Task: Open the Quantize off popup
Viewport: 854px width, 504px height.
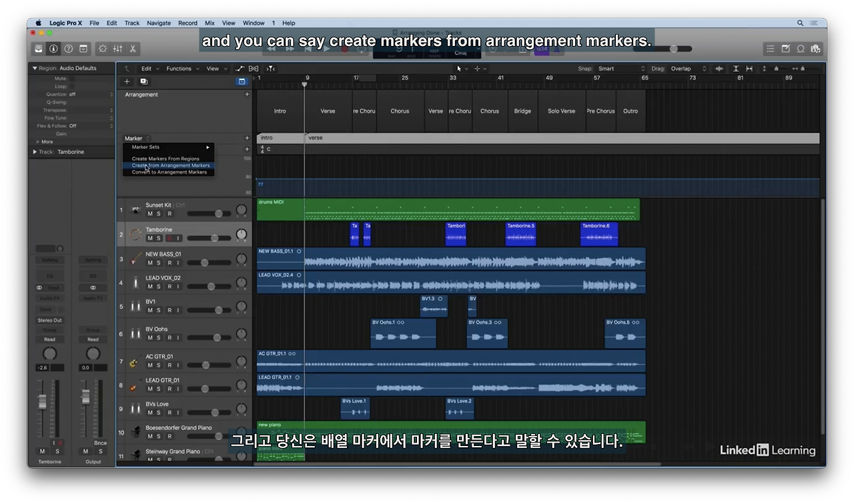Action: pyautogui.click(x=91, y=95)
